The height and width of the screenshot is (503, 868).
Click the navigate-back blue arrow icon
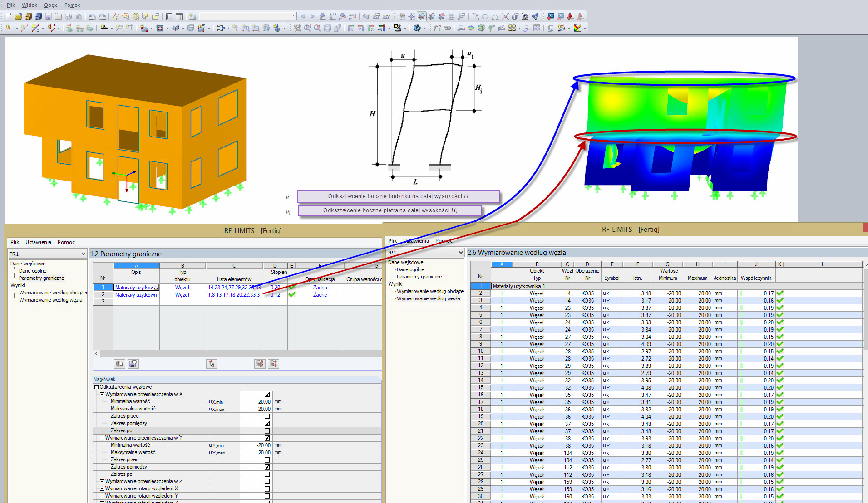[x=303, y=16]
